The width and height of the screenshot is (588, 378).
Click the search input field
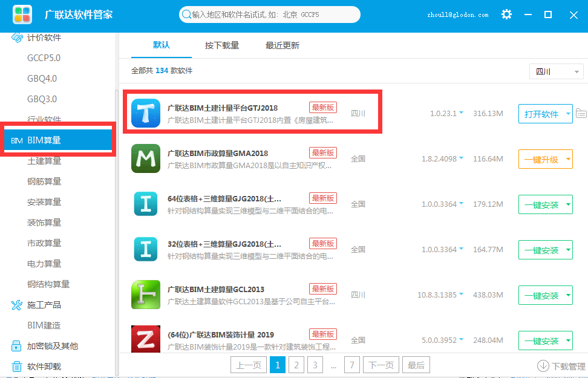pos(270,15)
